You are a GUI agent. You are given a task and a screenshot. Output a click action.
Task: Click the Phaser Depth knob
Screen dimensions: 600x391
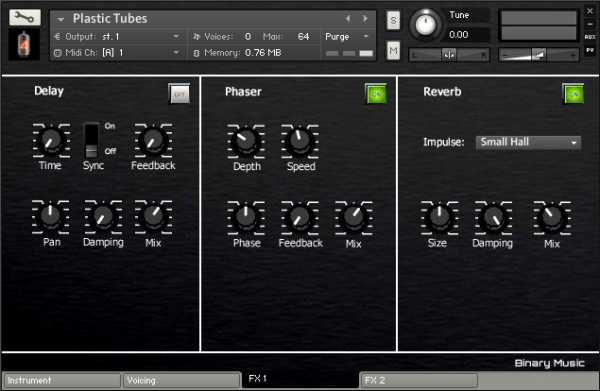246,140
